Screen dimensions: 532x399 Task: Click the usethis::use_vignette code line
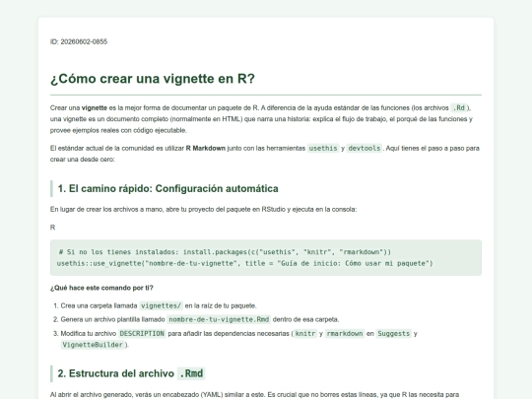pyautogui.click(x=244, y=263)
